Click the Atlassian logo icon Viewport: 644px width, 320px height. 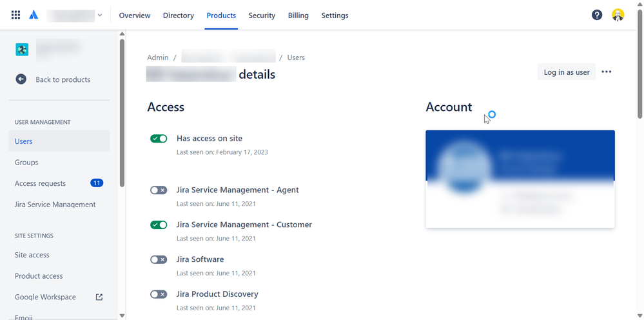[x=34, y=15]
